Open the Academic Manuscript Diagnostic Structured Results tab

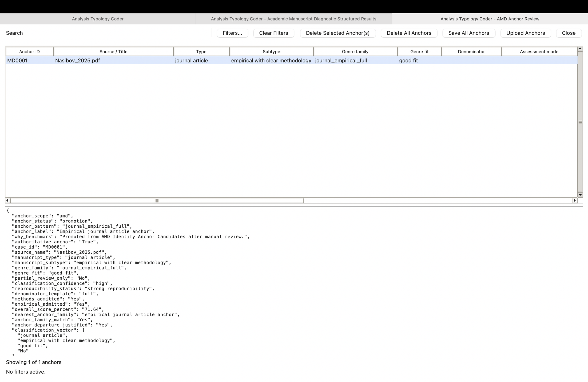point(294,19)
